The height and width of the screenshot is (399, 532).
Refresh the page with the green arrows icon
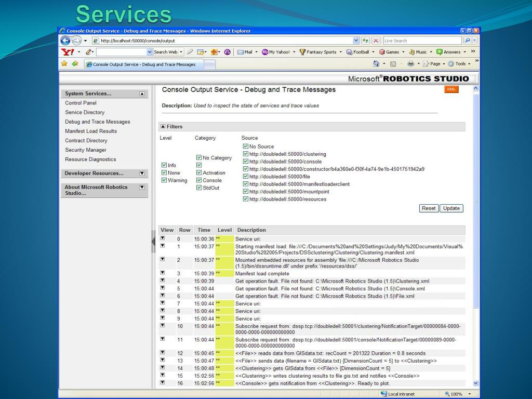pyautogui.click(x=365, y=41)
